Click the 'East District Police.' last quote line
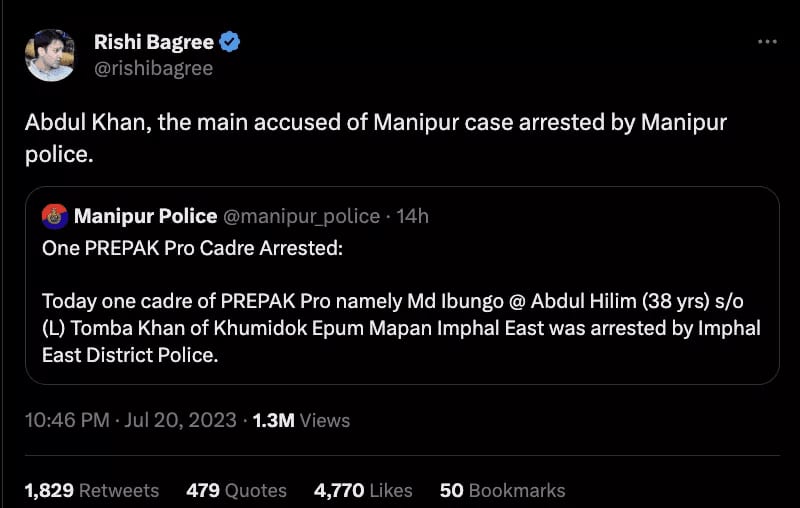800x508 pixels. tap(130, 355)
